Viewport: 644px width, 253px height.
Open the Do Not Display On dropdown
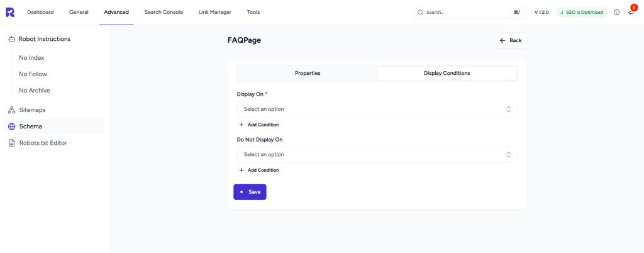point(377,155)
